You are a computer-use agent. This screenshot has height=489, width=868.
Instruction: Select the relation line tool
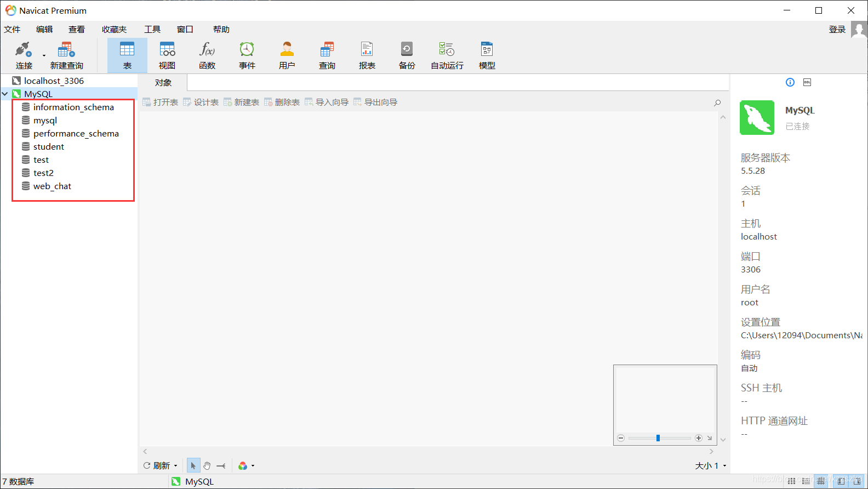[221, 465]
